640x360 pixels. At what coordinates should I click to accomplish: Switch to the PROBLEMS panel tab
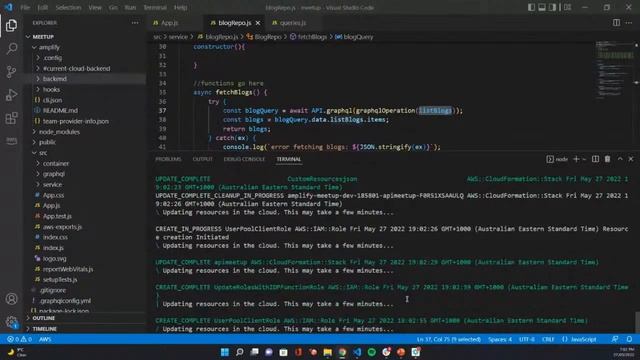(168, 159)
